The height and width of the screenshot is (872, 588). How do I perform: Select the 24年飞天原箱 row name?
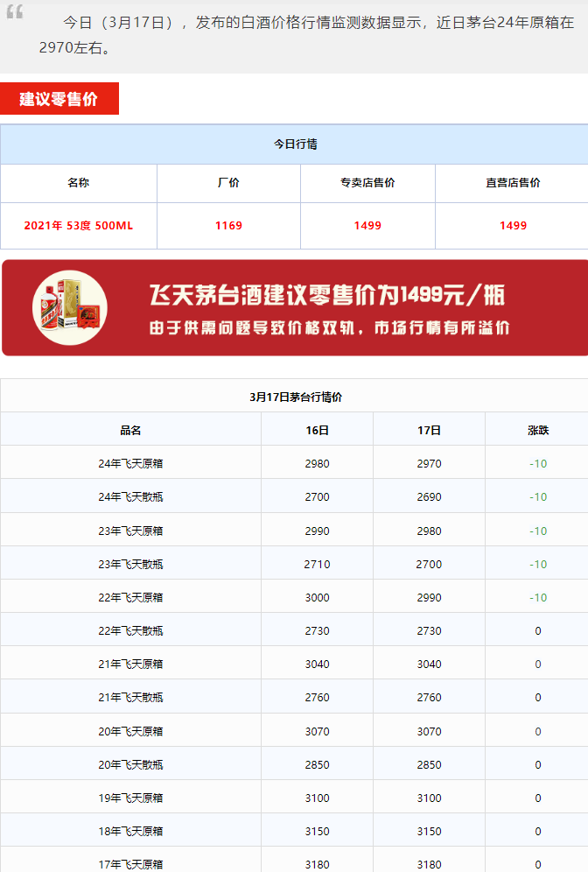tap(130, 464)
